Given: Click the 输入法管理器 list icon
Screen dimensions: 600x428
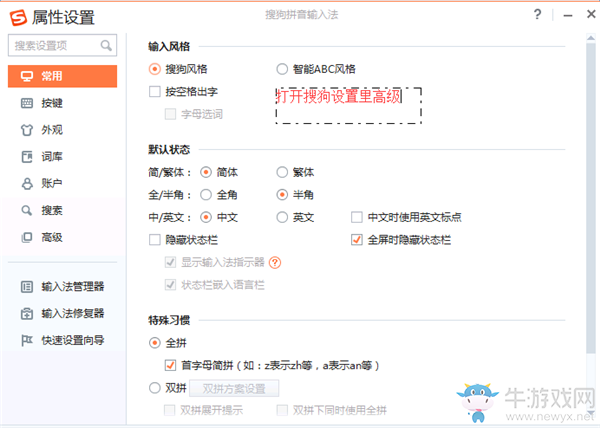Looking at the screenshot, I should [27, 286].
